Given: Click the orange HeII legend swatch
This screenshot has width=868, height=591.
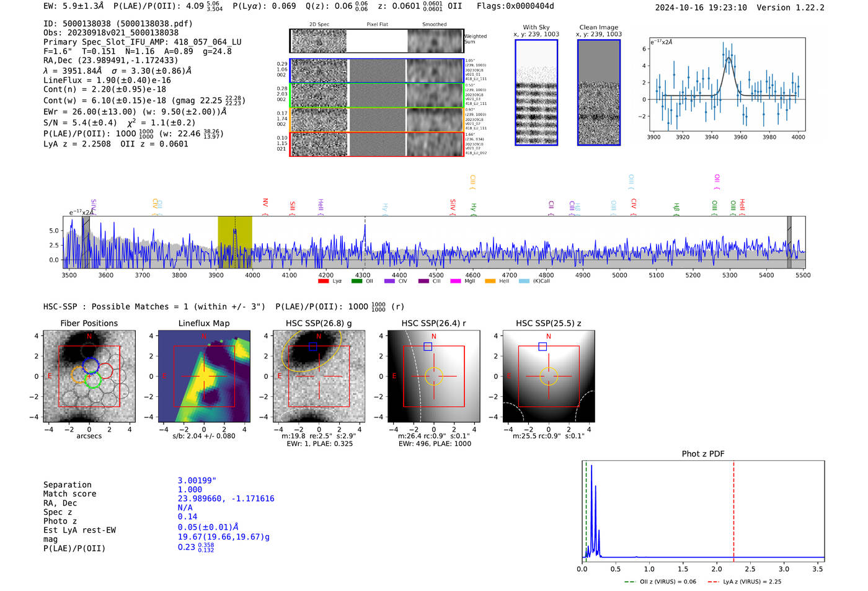Looking at the screenshot, I should pos(490,282).
